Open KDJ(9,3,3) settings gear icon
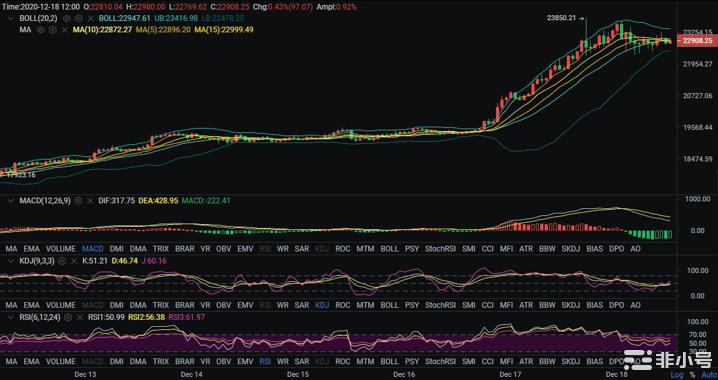The width and height of the screenshot is (718, 380). (x=62, y=261)
